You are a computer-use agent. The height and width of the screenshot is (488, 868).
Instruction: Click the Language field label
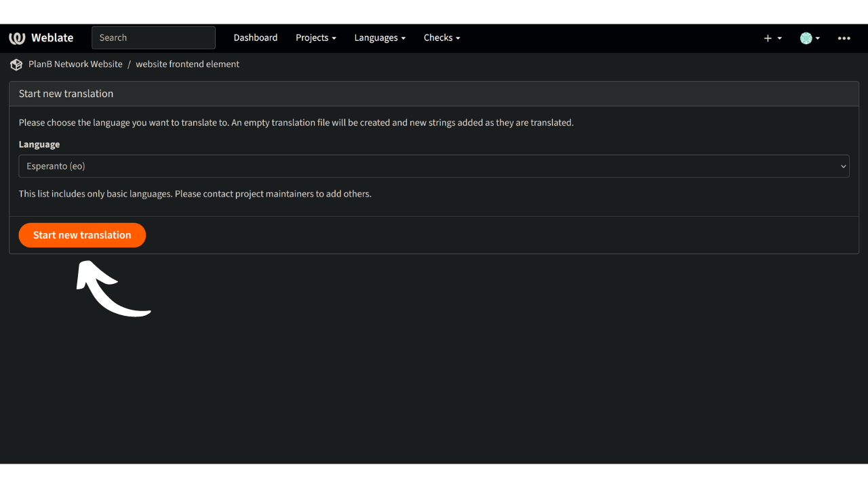(x=39, y=144)
